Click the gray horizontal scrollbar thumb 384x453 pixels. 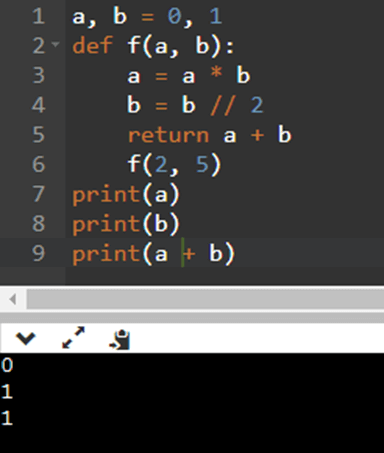[x=205, y=299]
